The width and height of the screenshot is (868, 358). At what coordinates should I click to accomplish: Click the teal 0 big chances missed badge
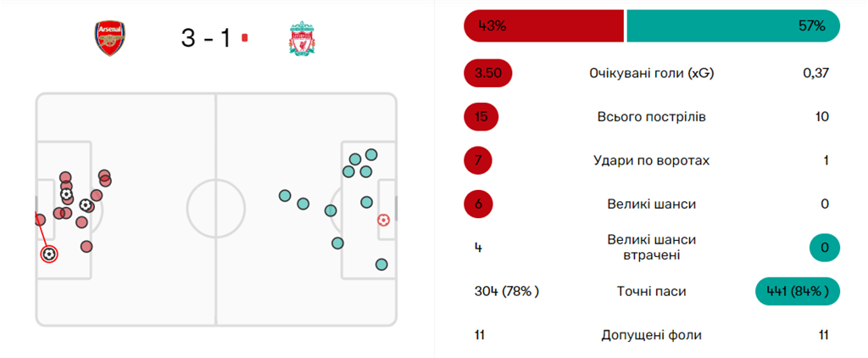pyautogui.click(x=822, y=248)
